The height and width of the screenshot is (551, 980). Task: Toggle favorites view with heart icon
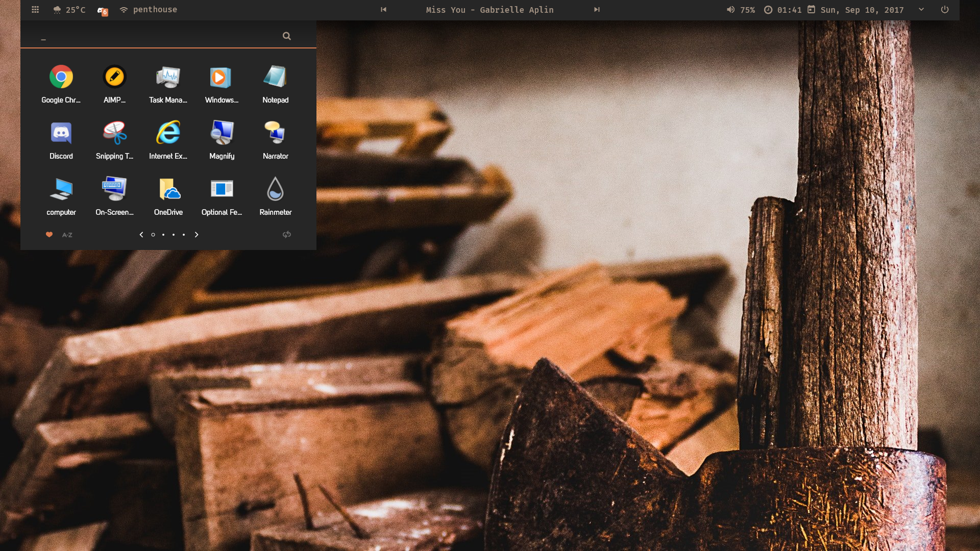[49, 235]
